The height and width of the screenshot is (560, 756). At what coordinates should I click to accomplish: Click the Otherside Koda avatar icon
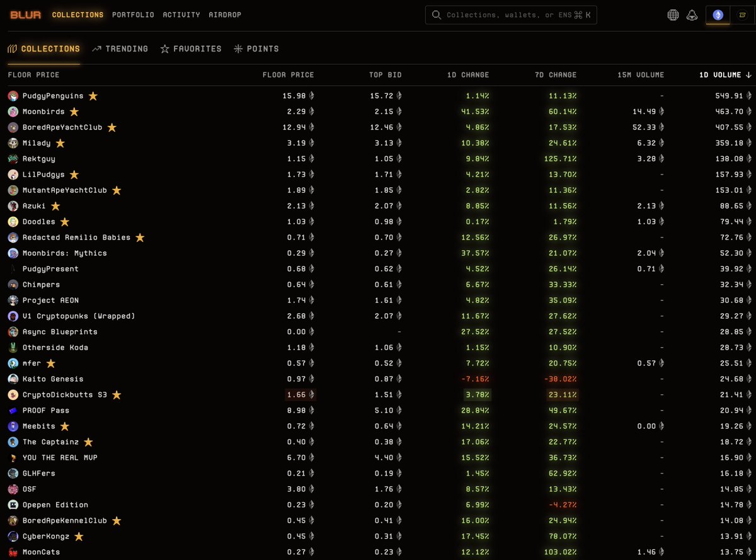[13, 348]
